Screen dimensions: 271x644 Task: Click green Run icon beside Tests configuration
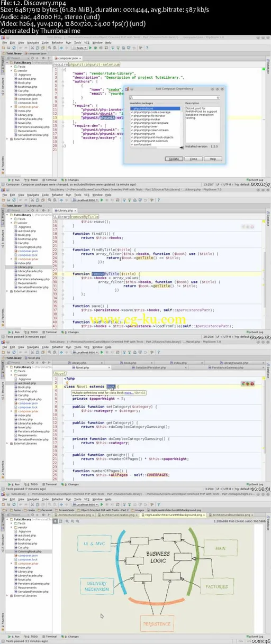tap(91, 48)
